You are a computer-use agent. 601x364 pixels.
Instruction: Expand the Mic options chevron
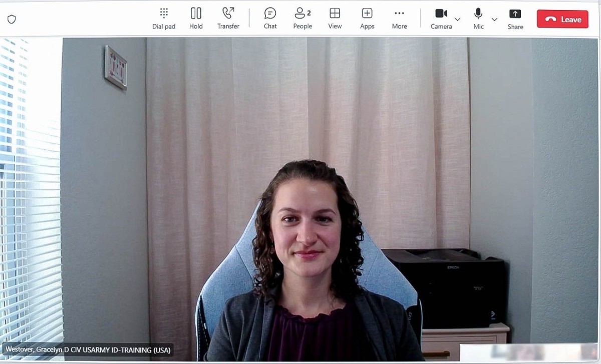pyautogui.click(x=494, y=20)
